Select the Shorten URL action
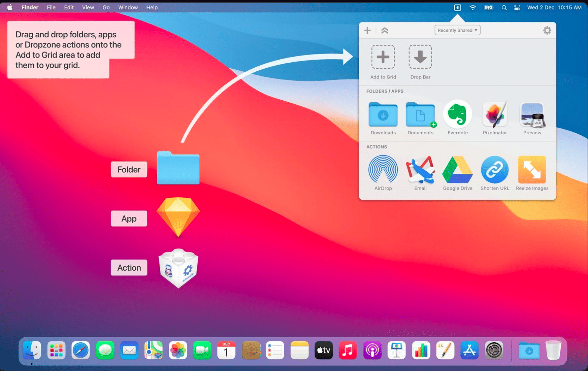Viewport: 588px width, 371px height. tap(495, 170)
